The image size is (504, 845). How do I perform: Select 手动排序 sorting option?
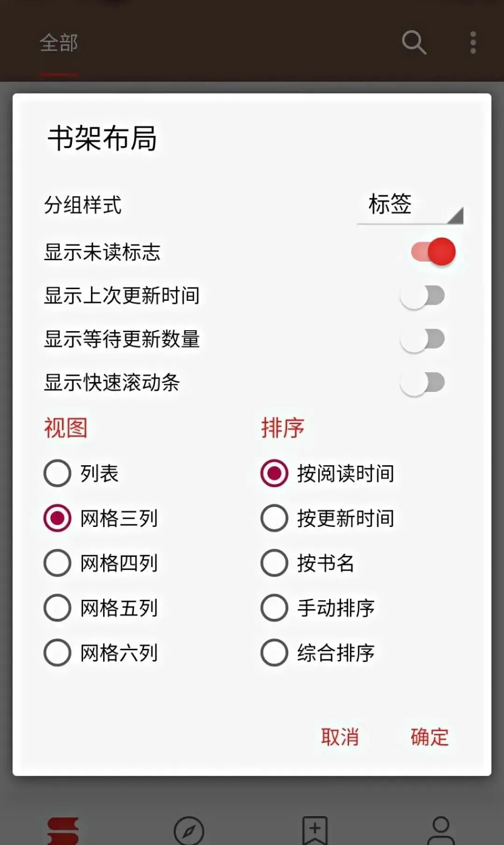[274, 608]
